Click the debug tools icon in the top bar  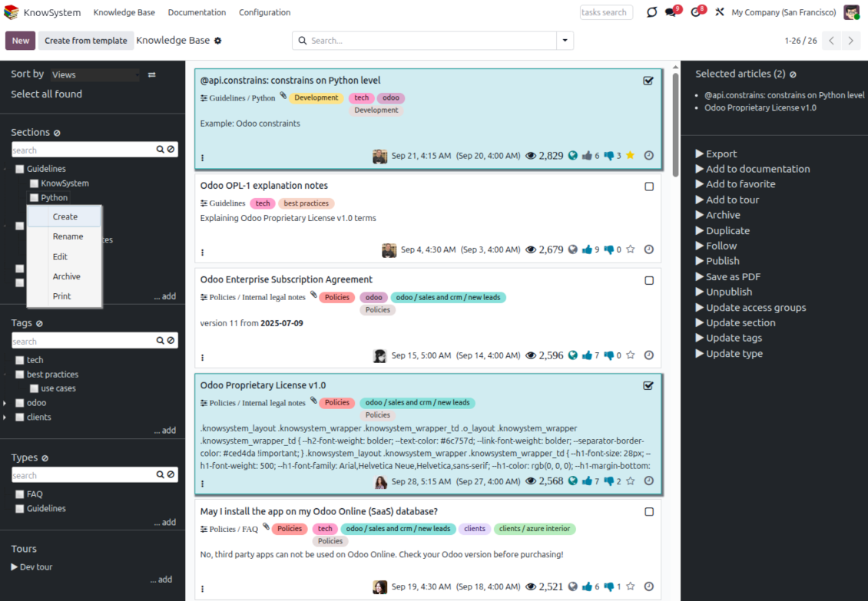coord(720,12)
